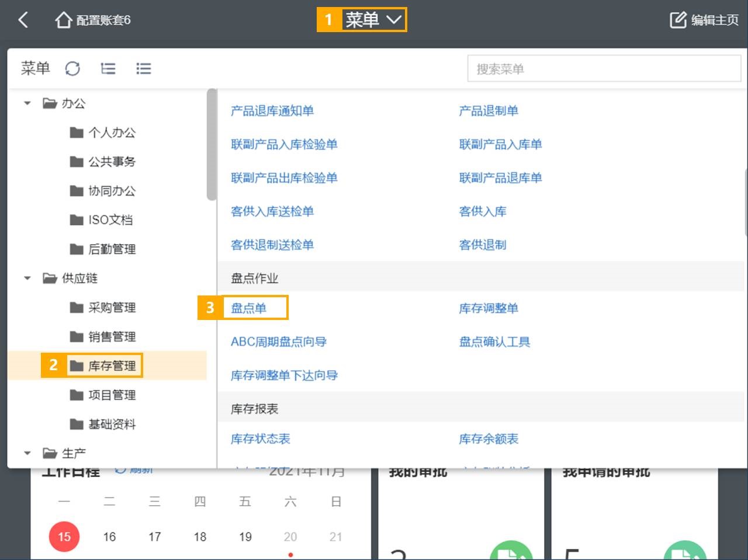Select calendar date 18
The height and width of the screenshot is (560, 748).
point(200,537)
